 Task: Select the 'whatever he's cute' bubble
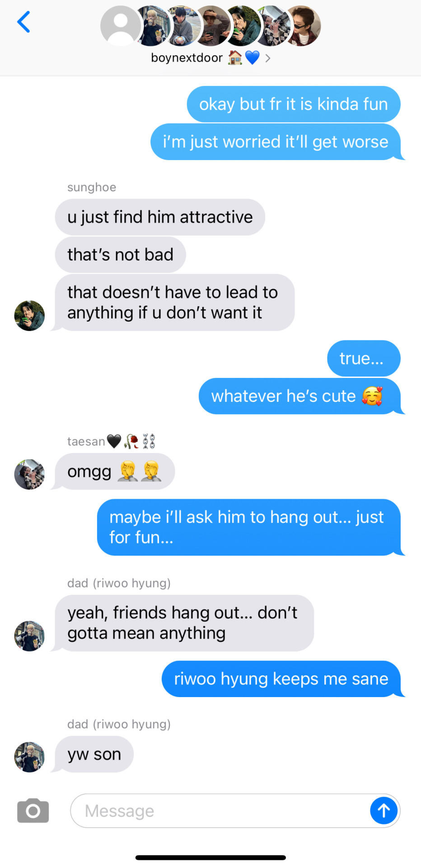300,396
